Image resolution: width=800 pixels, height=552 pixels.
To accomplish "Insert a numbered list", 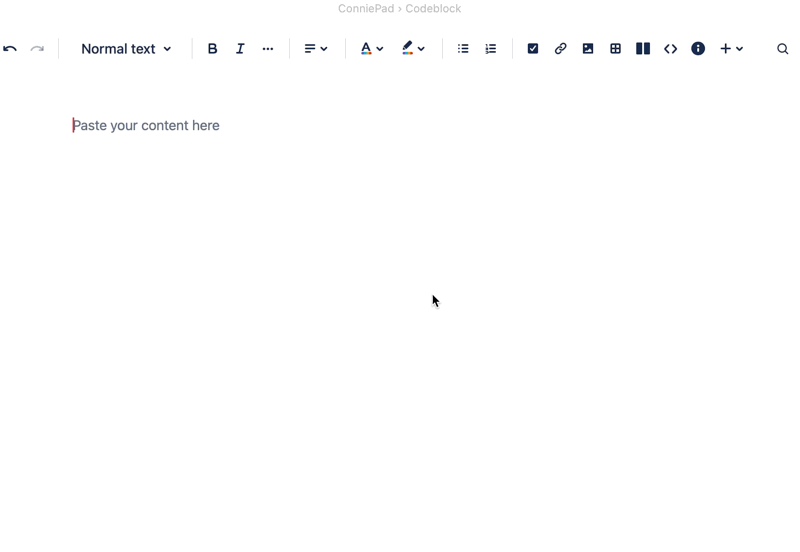I will (491, 49).
